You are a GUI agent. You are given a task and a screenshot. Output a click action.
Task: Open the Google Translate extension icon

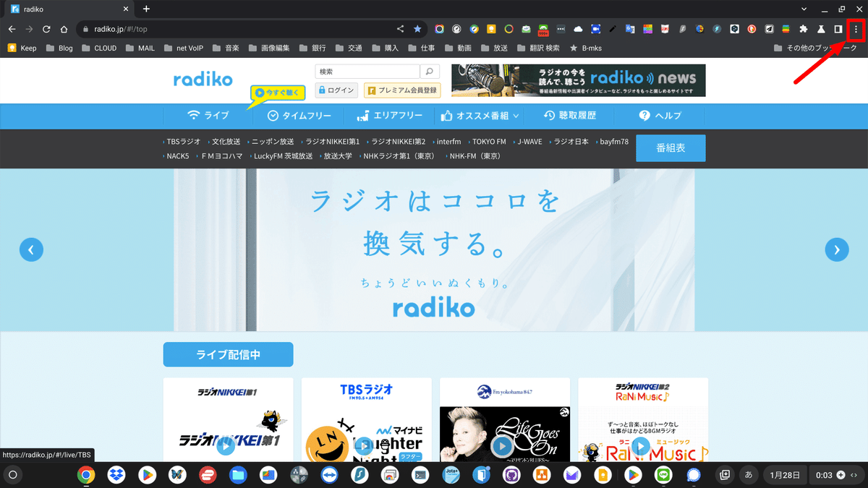click(630, 29)
